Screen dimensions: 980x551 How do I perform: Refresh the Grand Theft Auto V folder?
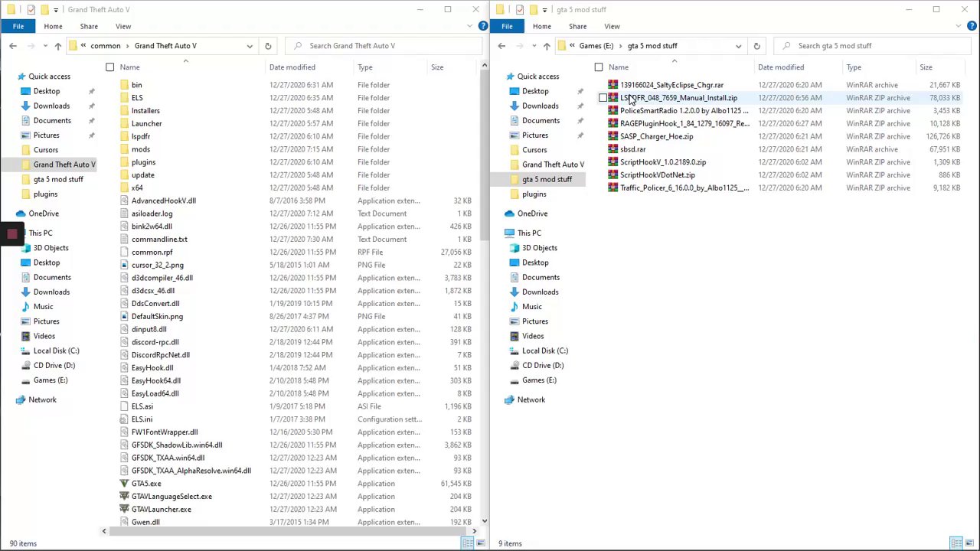pos(268,46)
